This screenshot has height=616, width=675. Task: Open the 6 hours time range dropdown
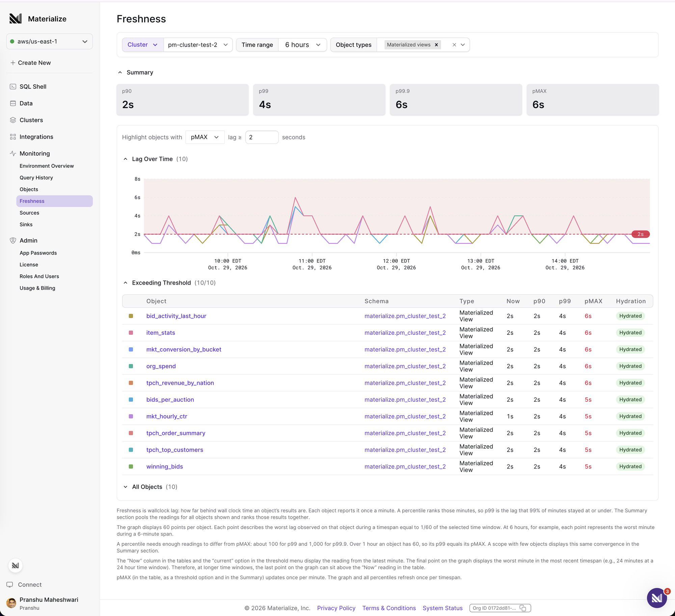302,45
